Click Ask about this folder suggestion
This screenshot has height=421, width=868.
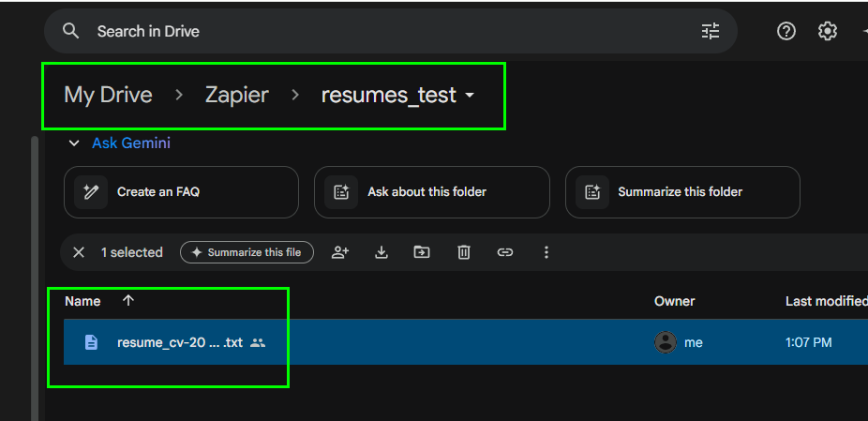pyautogui.click(x=432, y=192)
